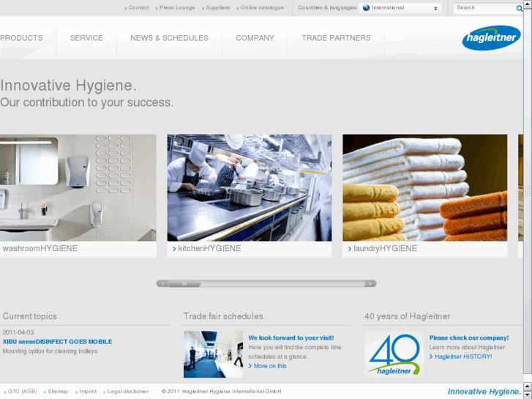532x399 pixels.
Task: Open the PRODUCTS menu
Action: coord(21,38)
